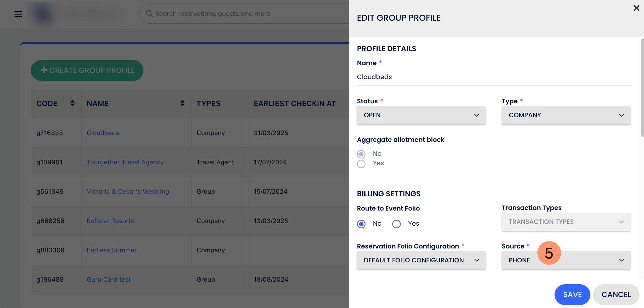Image resolution: width=644 pixels, height=308 pixels.
Task: Sort table by Name column arrows
Action: click(182, 103)
